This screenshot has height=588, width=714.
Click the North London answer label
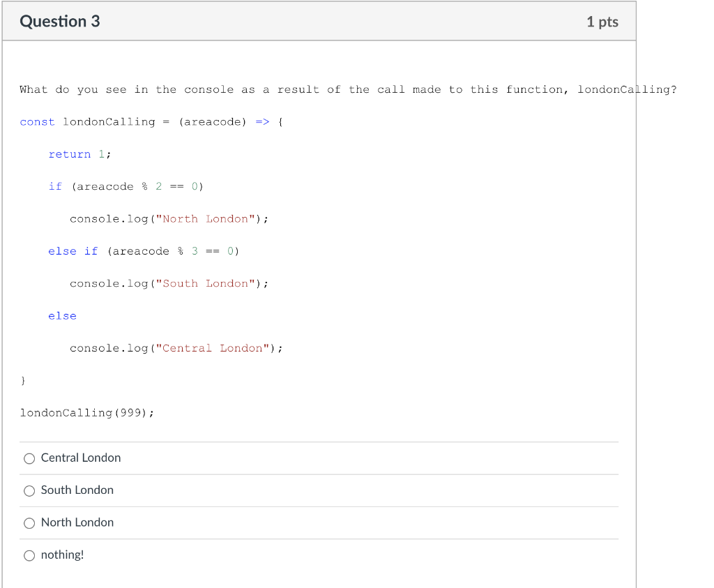coord(77,522)
